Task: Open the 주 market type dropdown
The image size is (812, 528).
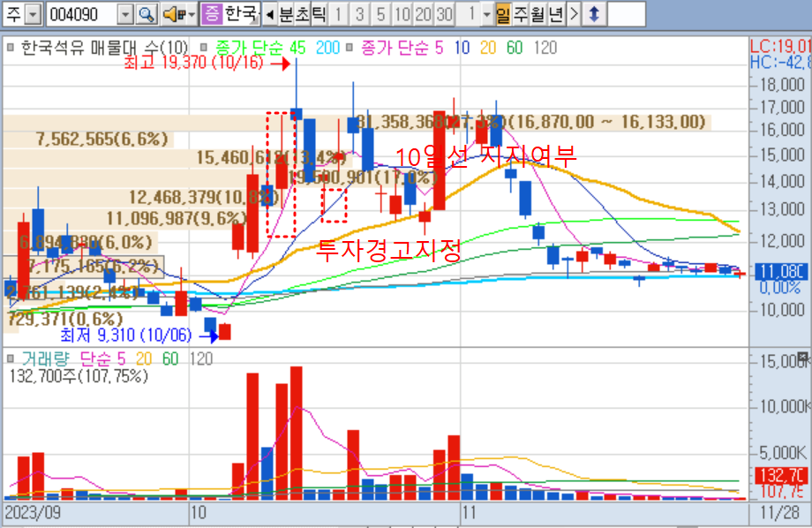Action: [33, 14]
